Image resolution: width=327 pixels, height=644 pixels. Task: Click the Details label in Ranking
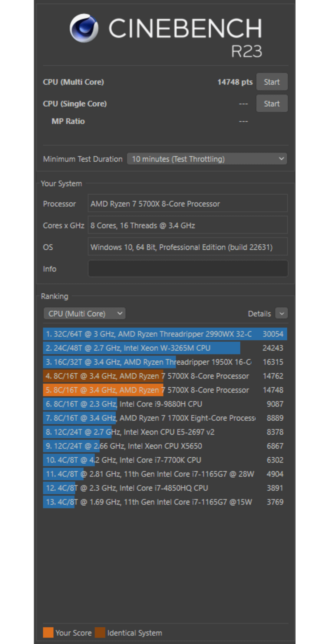coord(259,314)
